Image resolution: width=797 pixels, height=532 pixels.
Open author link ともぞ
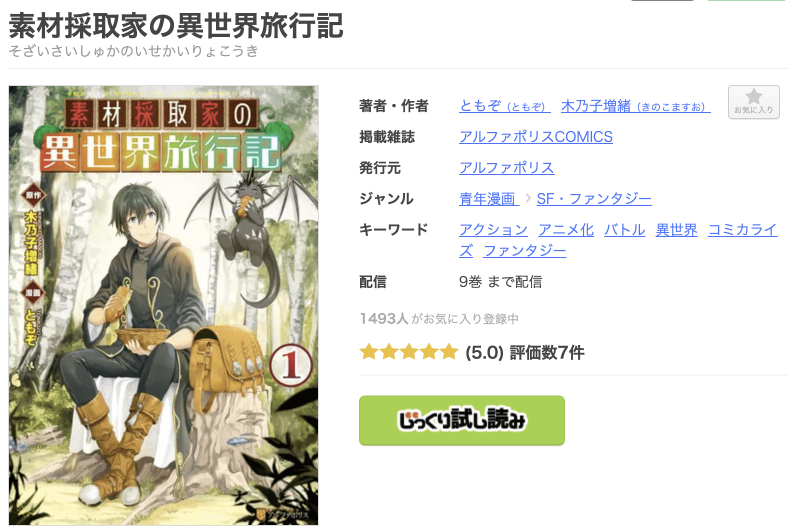coord(504,106)
